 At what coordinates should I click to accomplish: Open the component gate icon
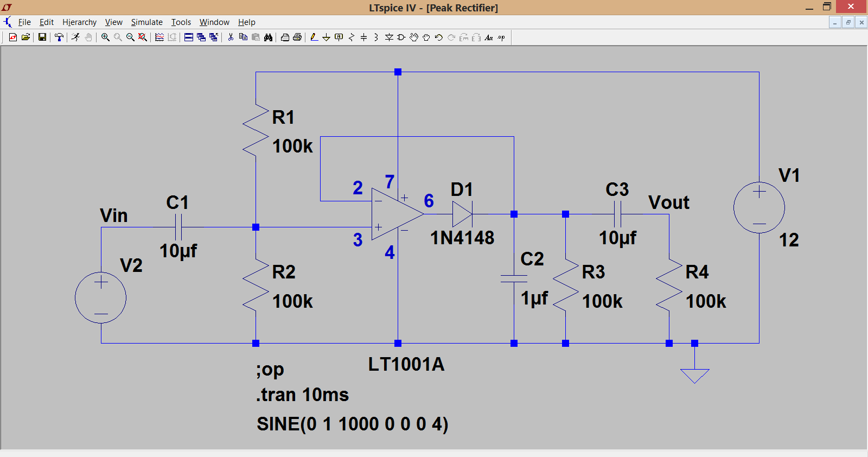[401, 37]
